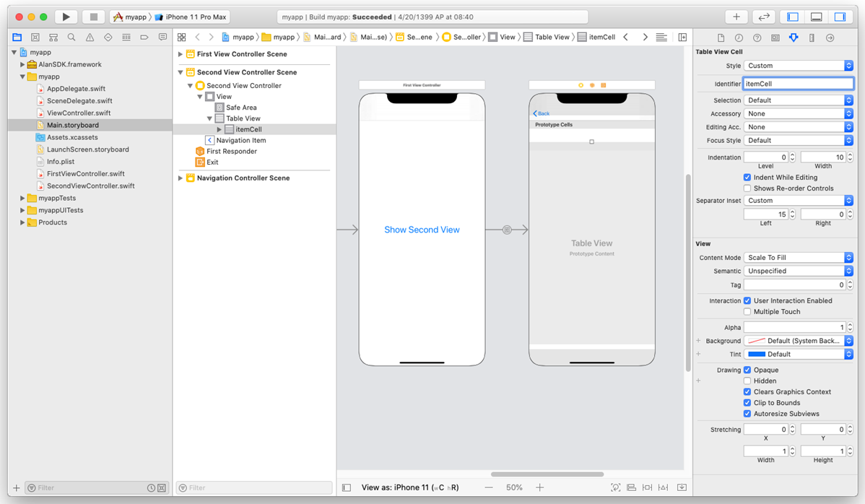865x504 pixels.
Task: Open the cell Style dropdown
Action: [798, 65]
